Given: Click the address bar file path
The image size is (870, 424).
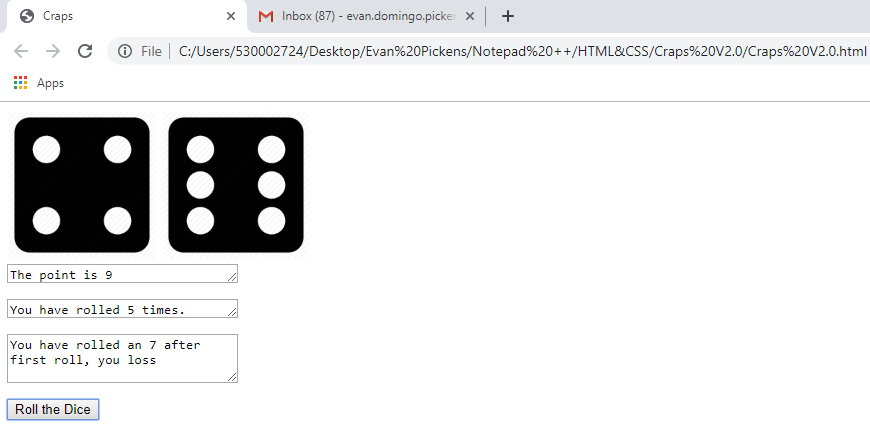Looking at the screenshot, I should coord(522,52).
